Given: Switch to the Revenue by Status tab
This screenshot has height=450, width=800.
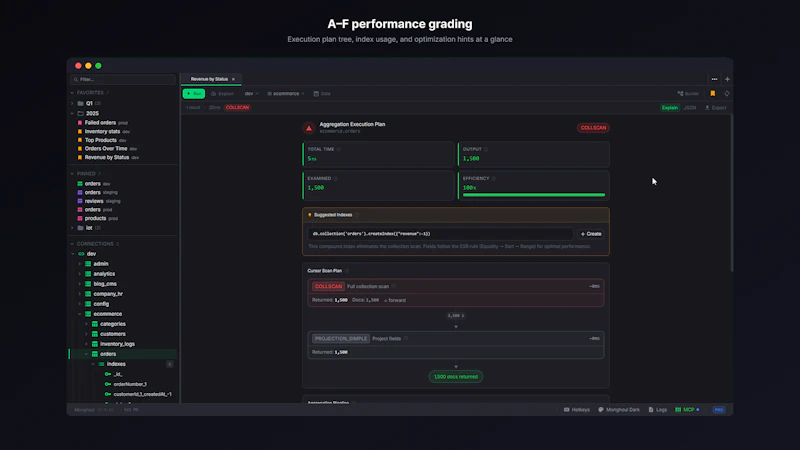Looking at the screenshot, I should pos(209,79).
